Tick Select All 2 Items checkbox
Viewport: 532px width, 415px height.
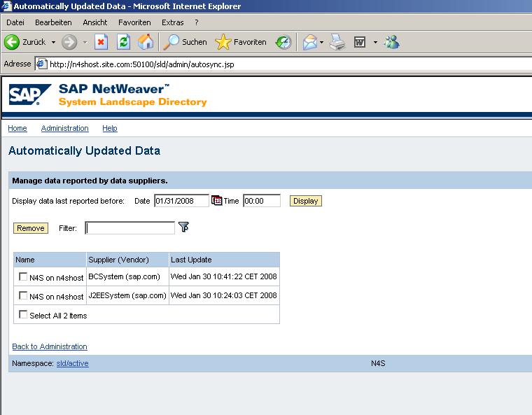23,315
